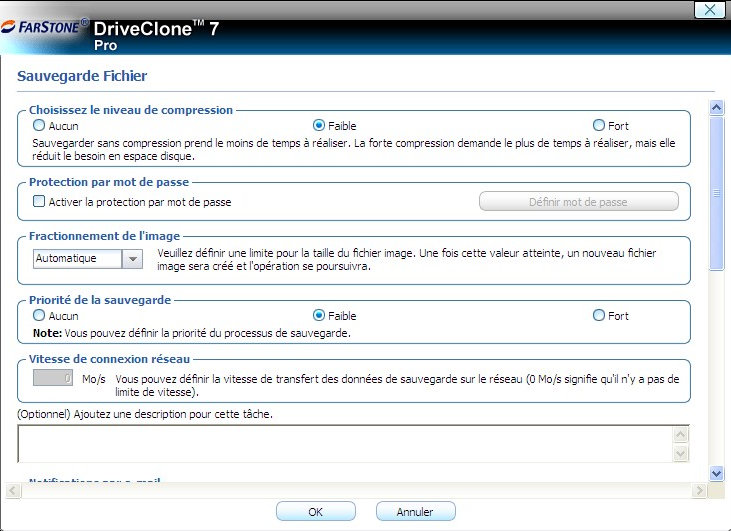Select Fort compression level radio button
Screen dimensions: 731x531
coord(599,125)
